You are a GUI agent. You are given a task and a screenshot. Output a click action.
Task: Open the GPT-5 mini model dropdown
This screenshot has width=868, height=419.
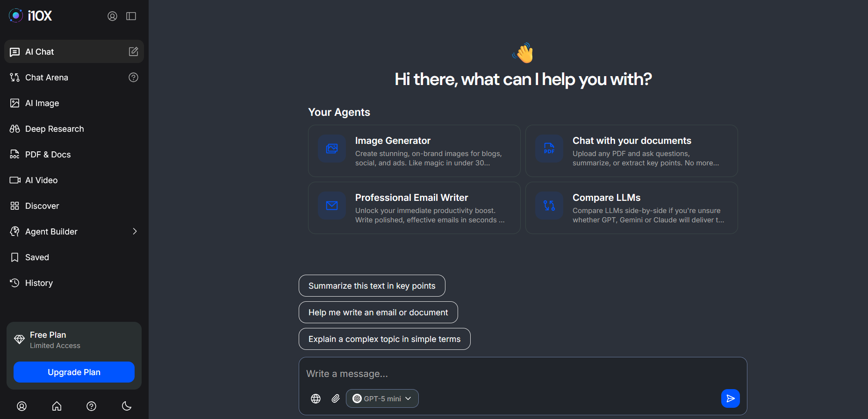pyautogui.click(x=382, y=398)
